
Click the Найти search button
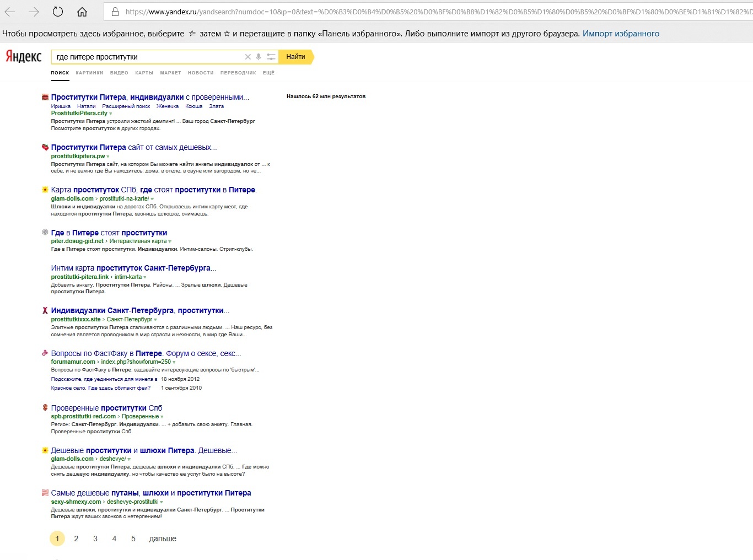296,57
